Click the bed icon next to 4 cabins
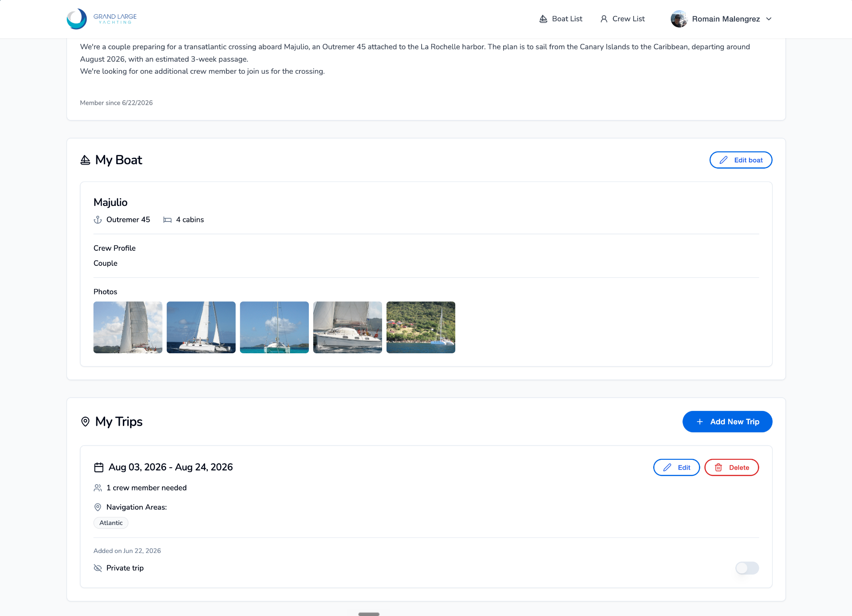 tap(167, 220)
